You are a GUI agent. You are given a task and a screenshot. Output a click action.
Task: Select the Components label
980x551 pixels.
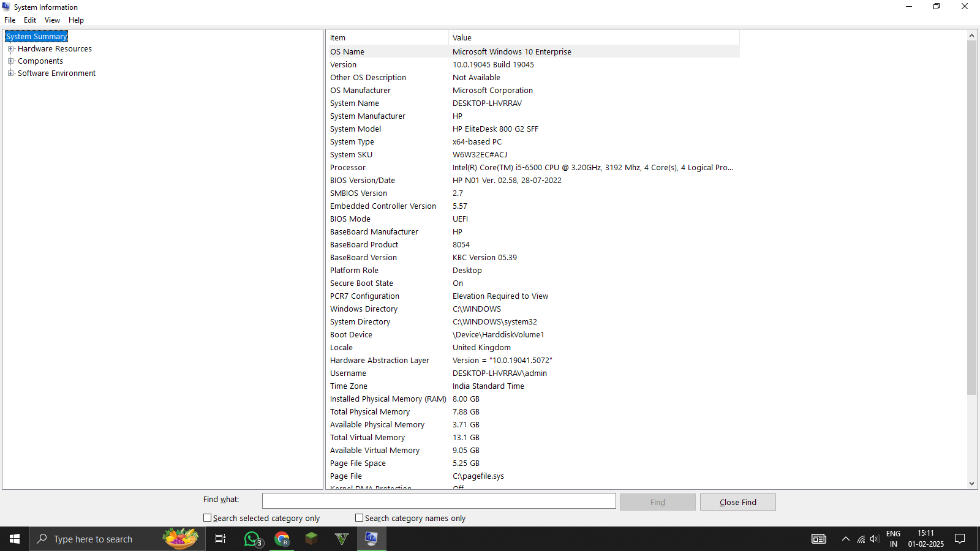pos(40,61)
